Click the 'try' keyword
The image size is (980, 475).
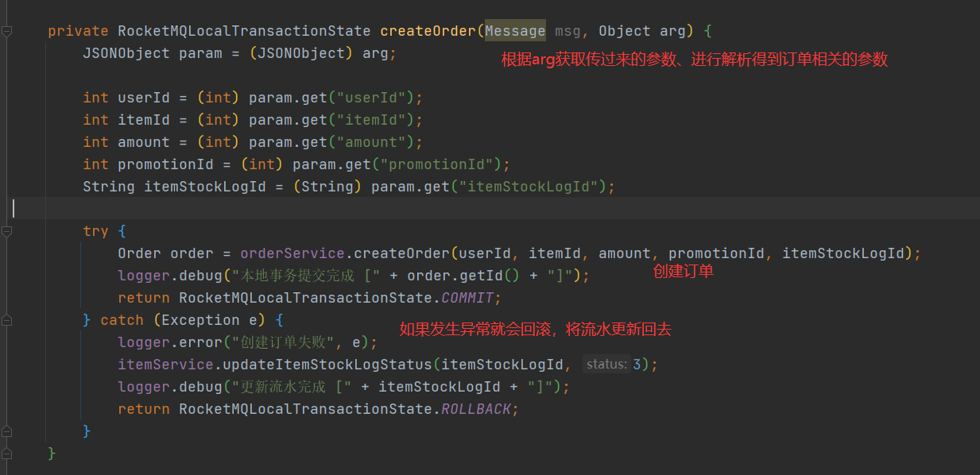pyautogui.click(x=95, y=231)
